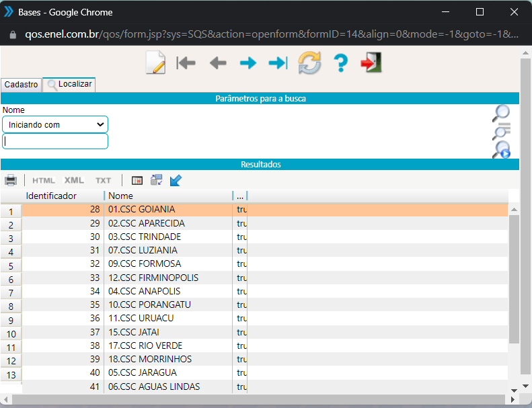Viewport: 532px width, 408px height.
Task: Click the Nome search text field
Action: pos(55,141)
